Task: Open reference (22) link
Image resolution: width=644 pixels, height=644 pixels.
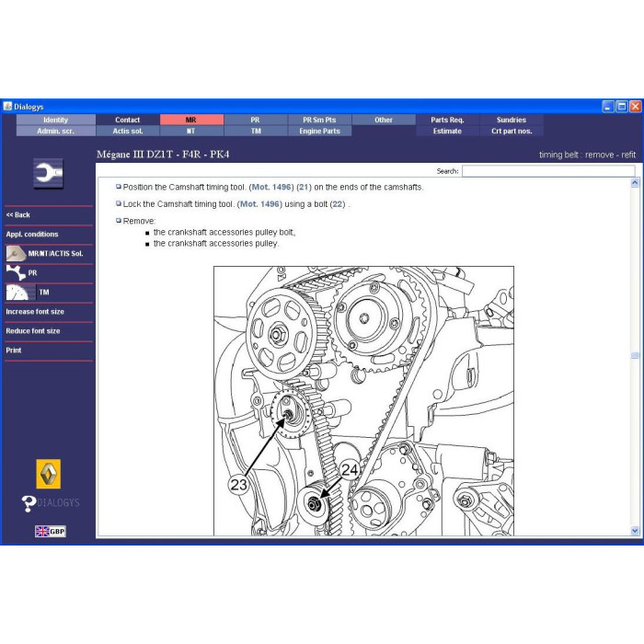Action: click(338, 203)
